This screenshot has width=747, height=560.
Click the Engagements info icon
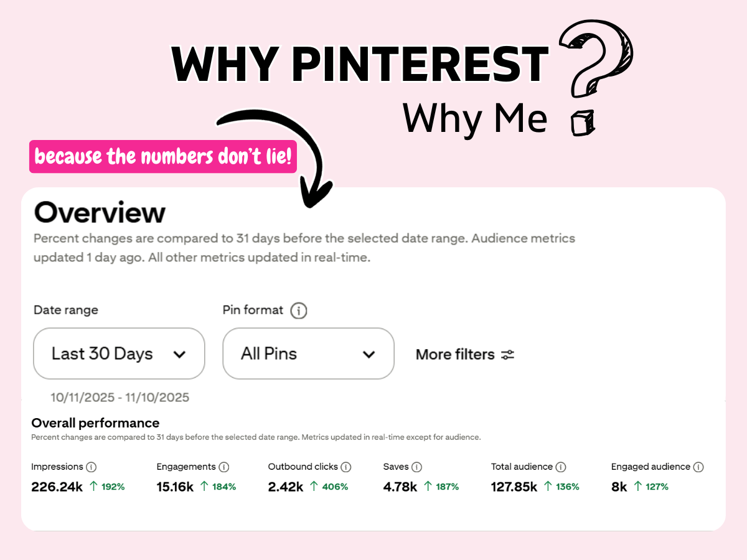(224, 467)
